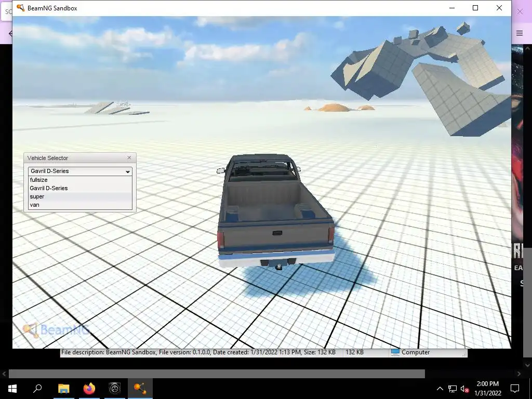The image size is (532, 399).
Task: Open File Explorer from taskbar
Action: [x=64, y=389]
